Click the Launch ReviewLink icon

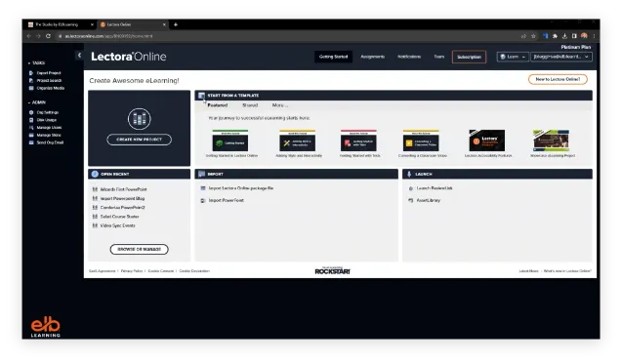coord(411,188)
